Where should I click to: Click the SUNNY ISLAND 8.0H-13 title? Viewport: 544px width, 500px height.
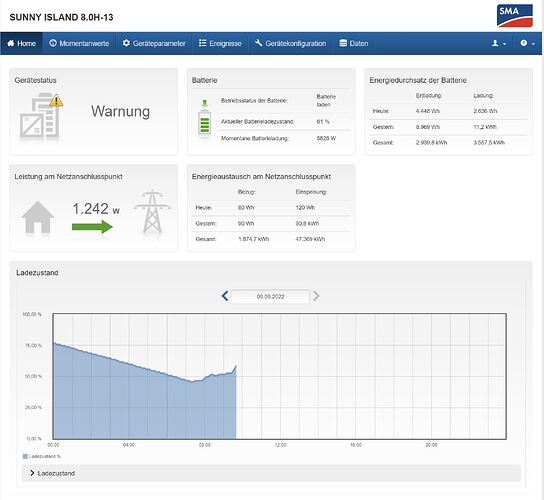coord(61,17)
